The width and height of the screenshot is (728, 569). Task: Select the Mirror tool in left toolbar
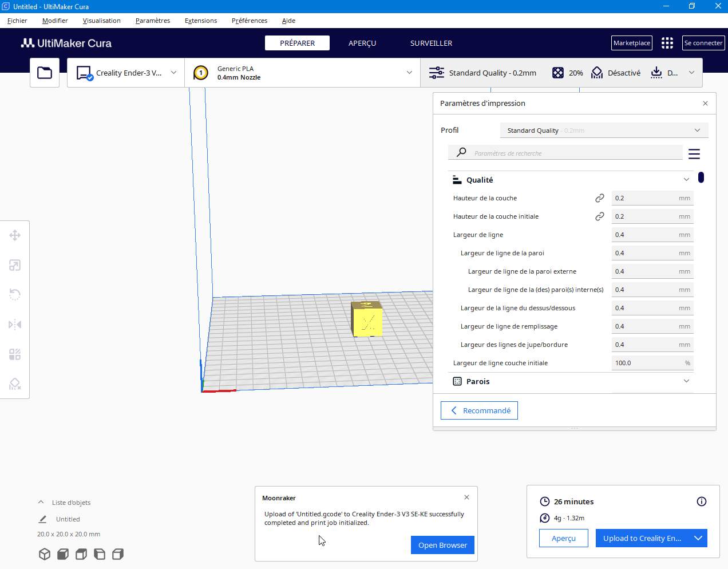[x=15, y=325]
